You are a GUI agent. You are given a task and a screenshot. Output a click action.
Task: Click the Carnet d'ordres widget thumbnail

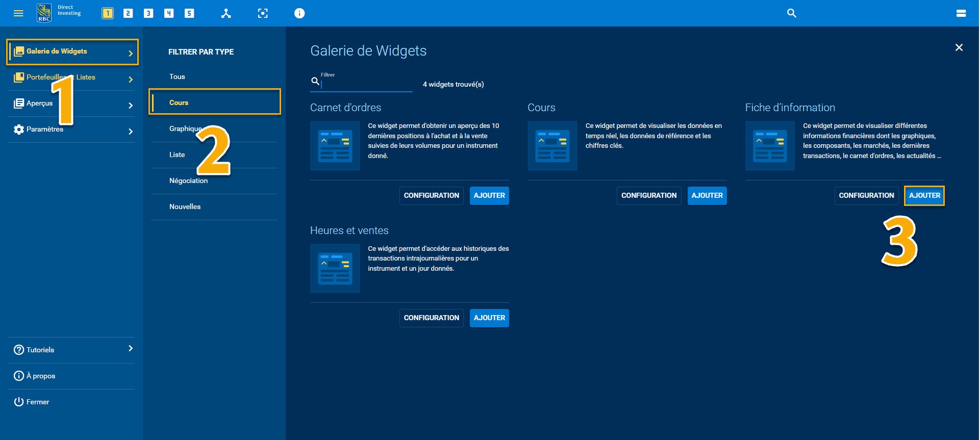(335, 146)
